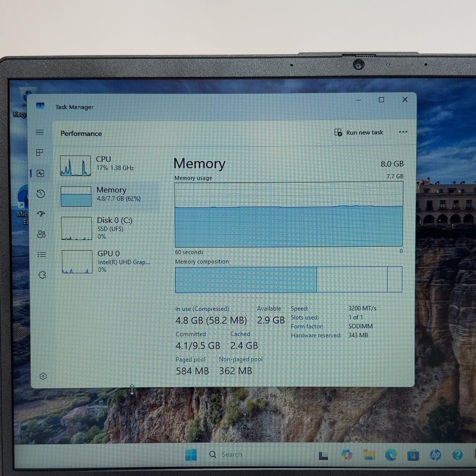This screenshot has width=476, height=476.
Task: Open the Details list icon
Action: pos(42,254)
